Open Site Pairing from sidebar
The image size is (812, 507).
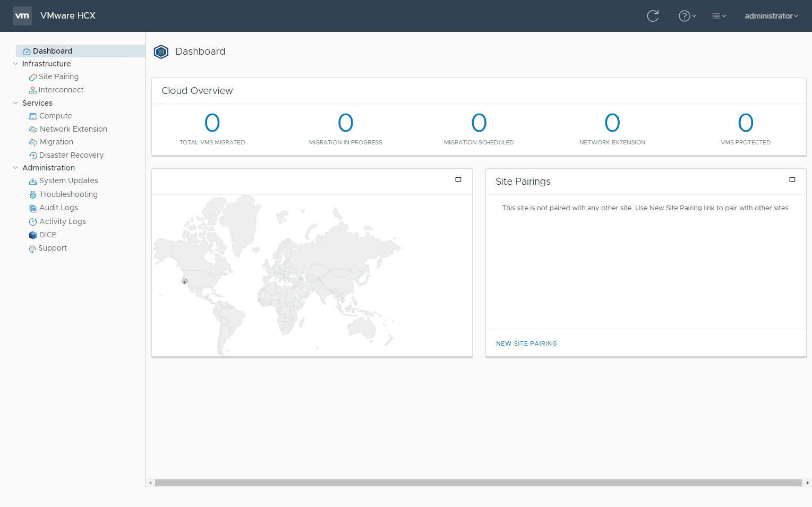tap(58, 76)
